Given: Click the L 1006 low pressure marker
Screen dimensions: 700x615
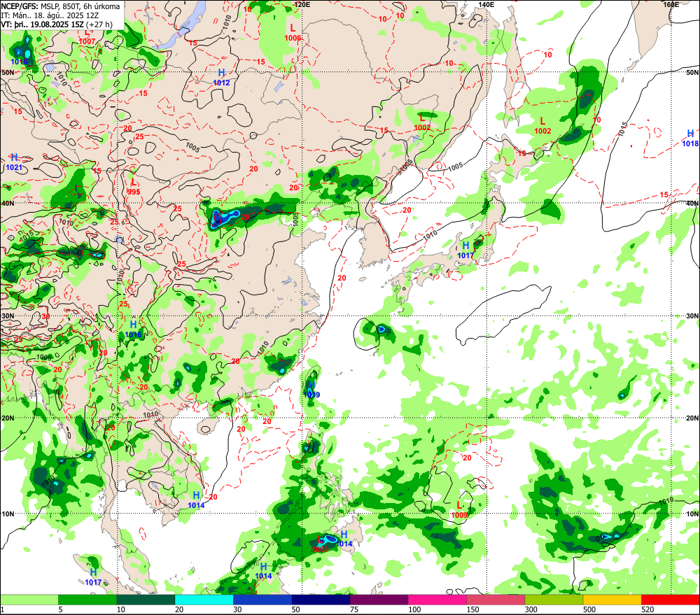Looking at the screenshot, I should point(293,33).
